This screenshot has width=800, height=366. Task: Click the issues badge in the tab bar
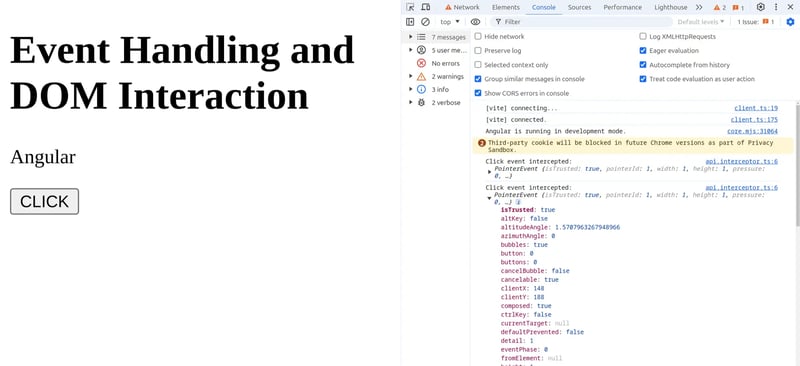coord(738,7)
